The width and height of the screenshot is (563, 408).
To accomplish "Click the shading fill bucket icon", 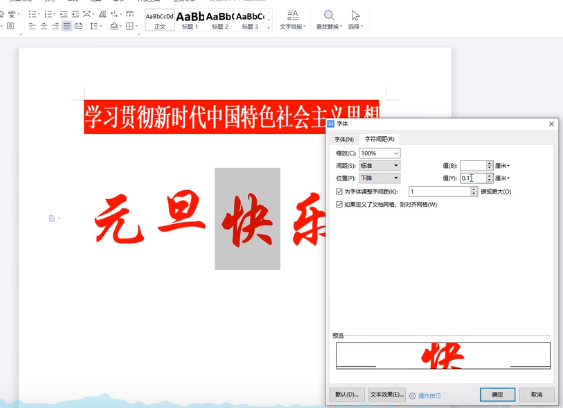I will point(114,26).
